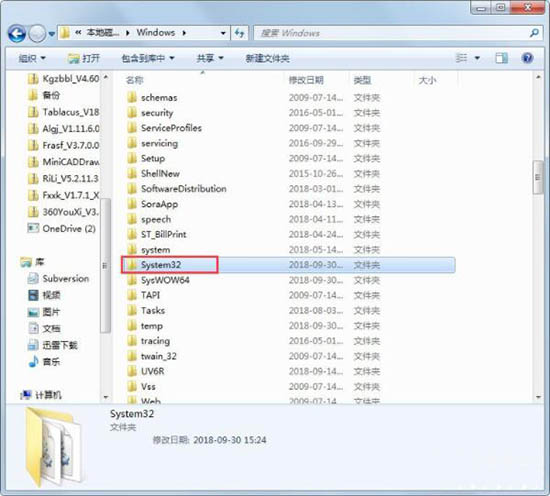This screenshot has width=550, height=496.
Task: Toggle the preview pane icon
Action: pos(501,58)
